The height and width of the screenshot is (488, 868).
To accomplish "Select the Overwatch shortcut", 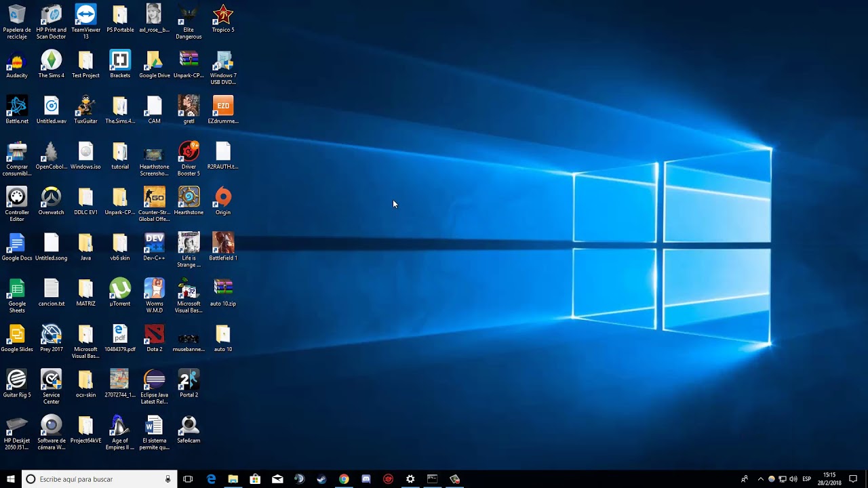I will (52, 201).
